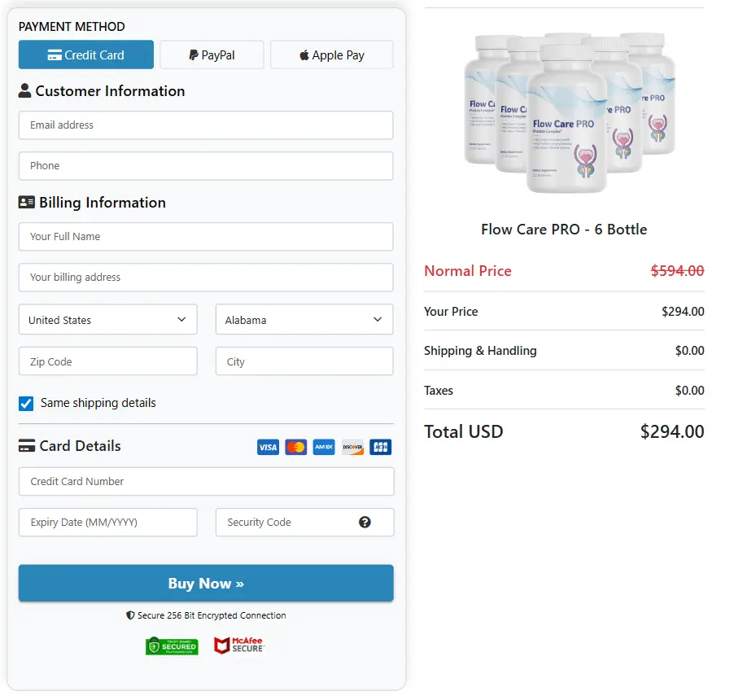Click the Buy Now button
734x700 pixels.
click(205, 583)
